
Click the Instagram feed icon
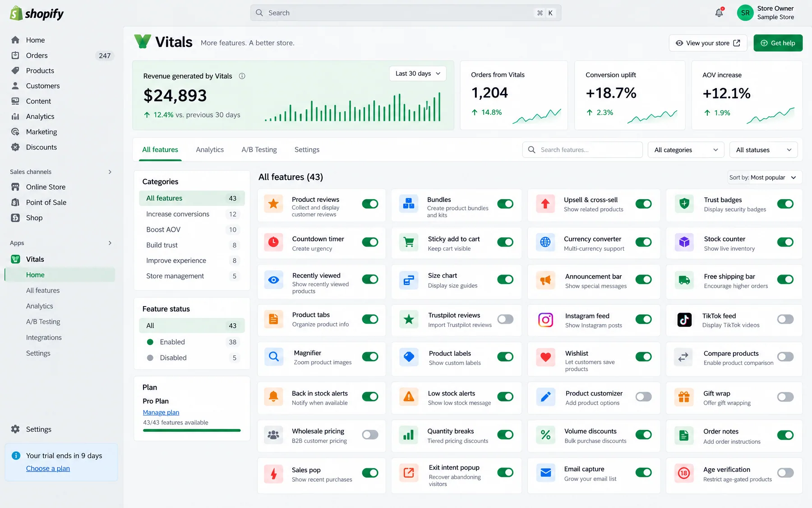tap(545, 320)
